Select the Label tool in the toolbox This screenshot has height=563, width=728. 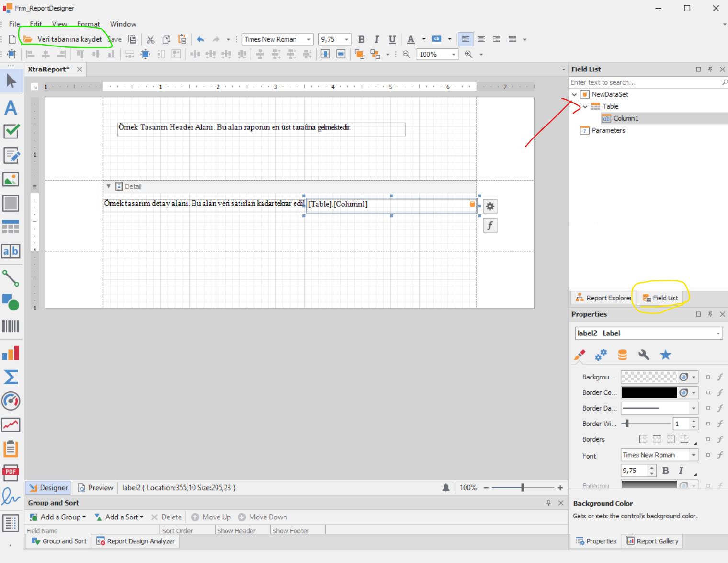click(11, 107)
